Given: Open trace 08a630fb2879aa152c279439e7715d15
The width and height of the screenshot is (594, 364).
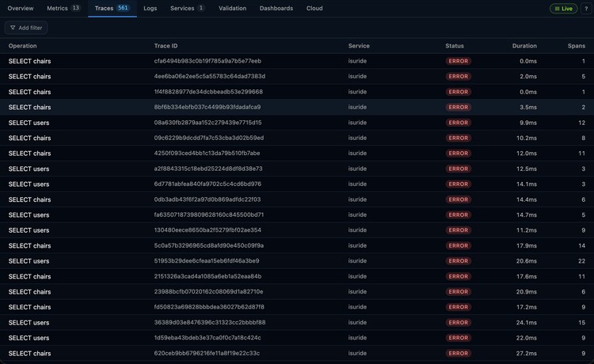Looking at the screenshot, I should 208,123.
